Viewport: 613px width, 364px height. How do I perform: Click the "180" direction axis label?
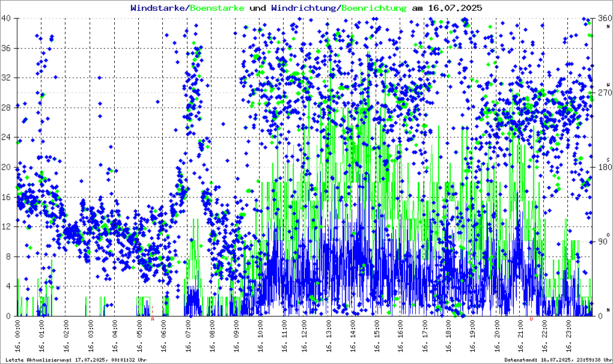tap(605, 167)
